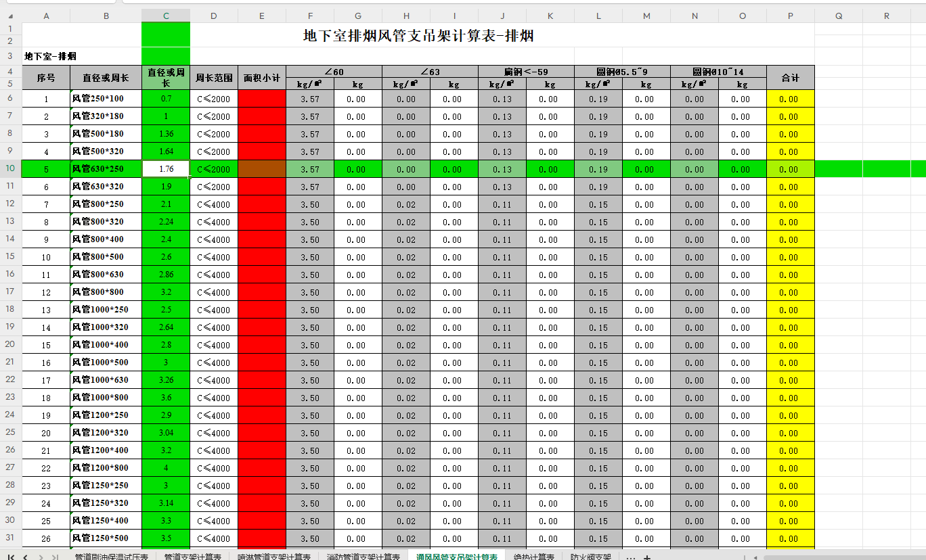Click C≤4000 cell in 风管800*250 row

214,204
